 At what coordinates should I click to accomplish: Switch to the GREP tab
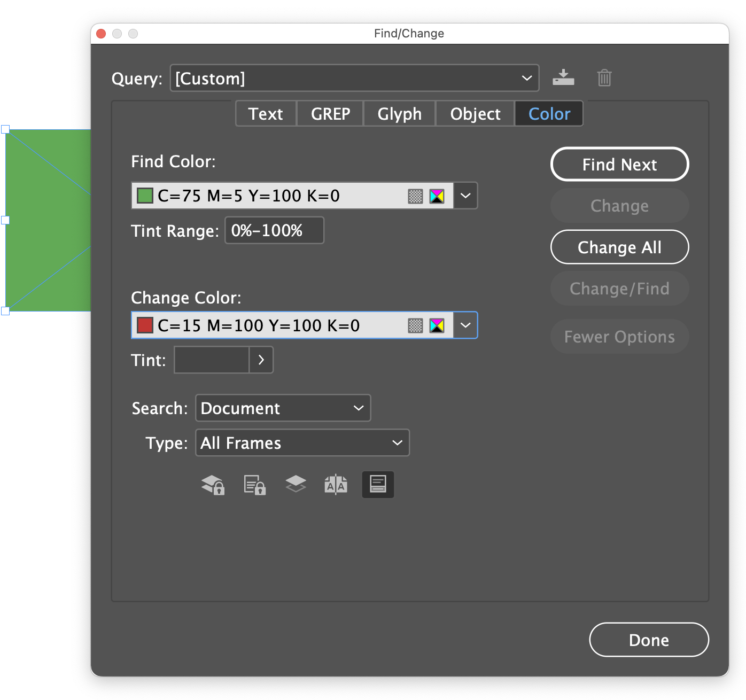pos(330,114)
